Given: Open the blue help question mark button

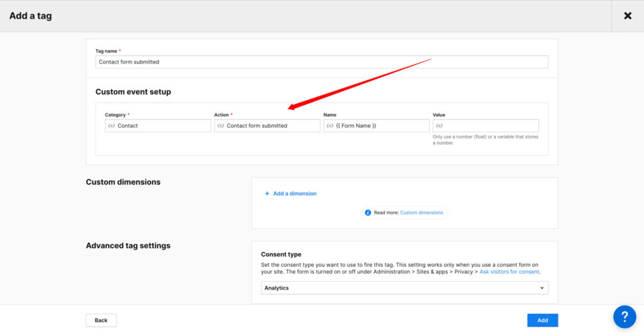Looking at the screenshot, I should tap(624, 316).
